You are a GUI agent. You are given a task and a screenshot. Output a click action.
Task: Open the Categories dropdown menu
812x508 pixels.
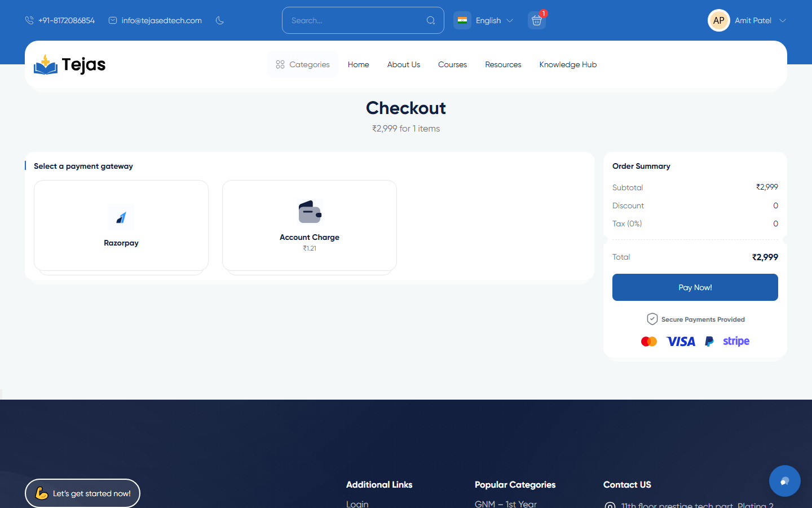(x=303, y=64)
